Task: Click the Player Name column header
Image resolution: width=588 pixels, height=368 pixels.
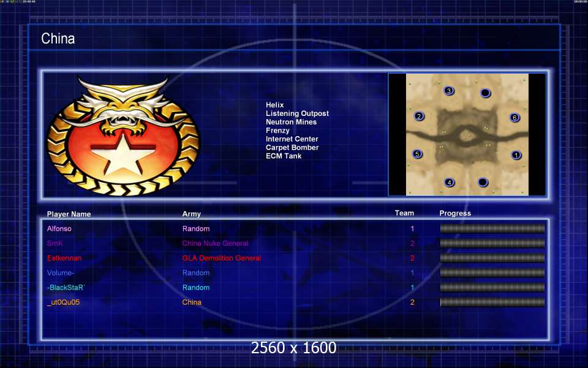Action: tap(69, 214)
